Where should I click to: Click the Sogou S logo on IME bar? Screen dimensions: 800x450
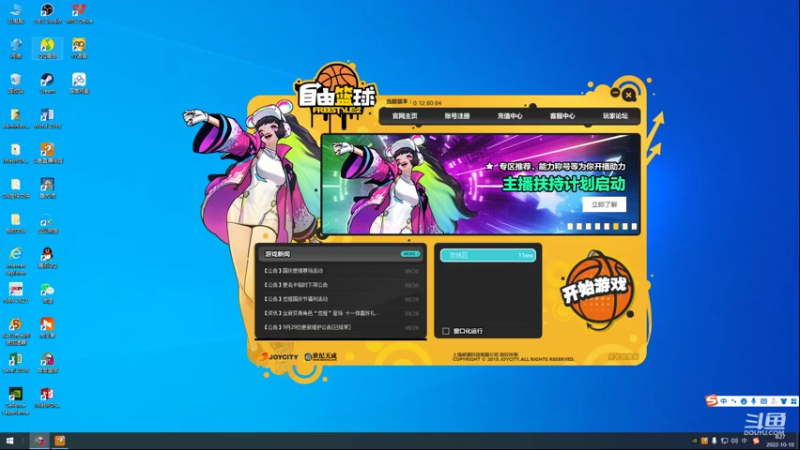tap(712, 401)
